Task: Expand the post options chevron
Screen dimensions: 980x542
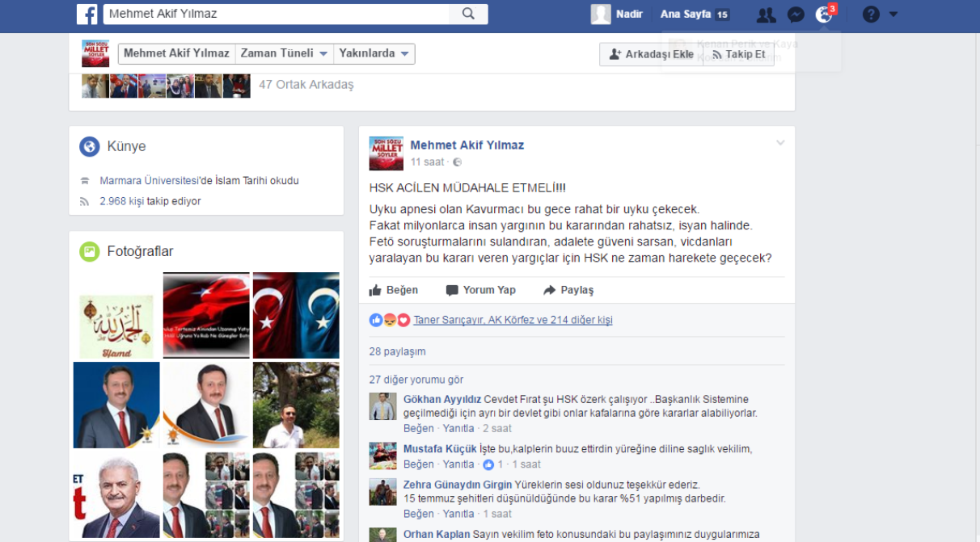Action: [780, 143]
